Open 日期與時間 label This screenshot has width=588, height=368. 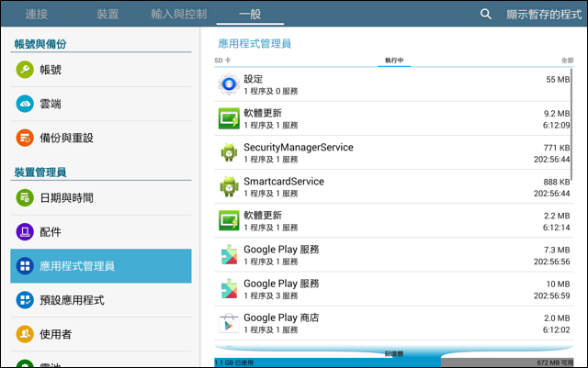[66, 198]
